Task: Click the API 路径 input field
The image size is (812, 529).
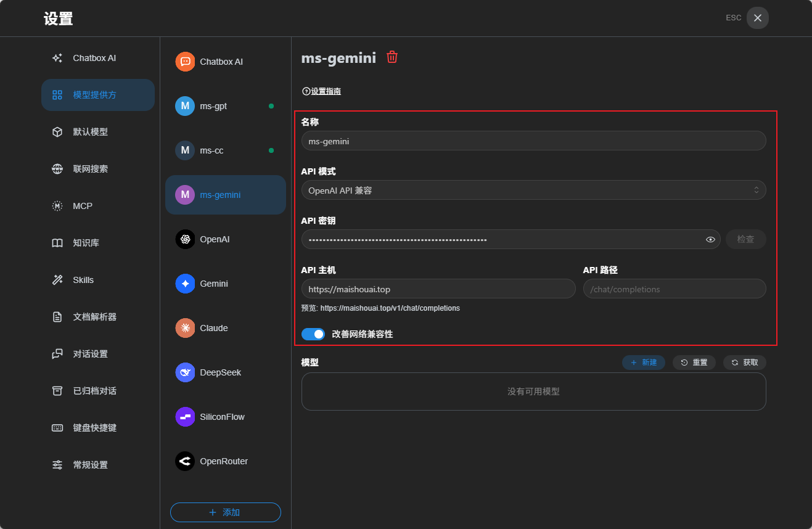Action: 675,289
